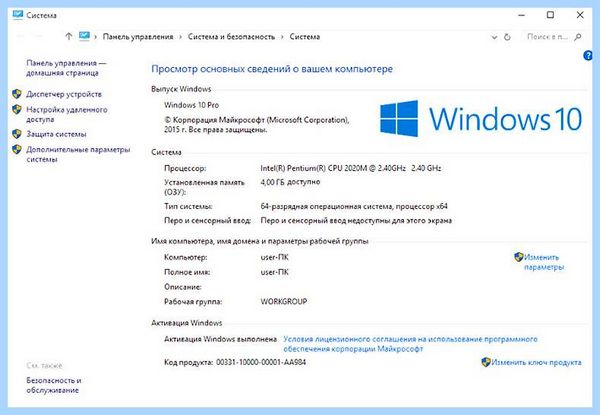Click the Система breadcrumb item
Viewport: 600px width, 415px height.
[x=305, y=37]
